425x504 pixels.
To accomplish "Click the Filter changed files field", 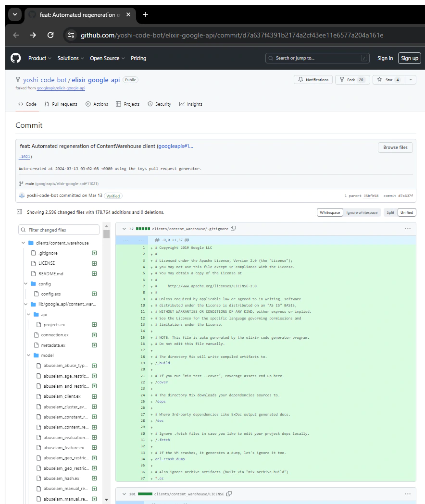I will [59, 230].
